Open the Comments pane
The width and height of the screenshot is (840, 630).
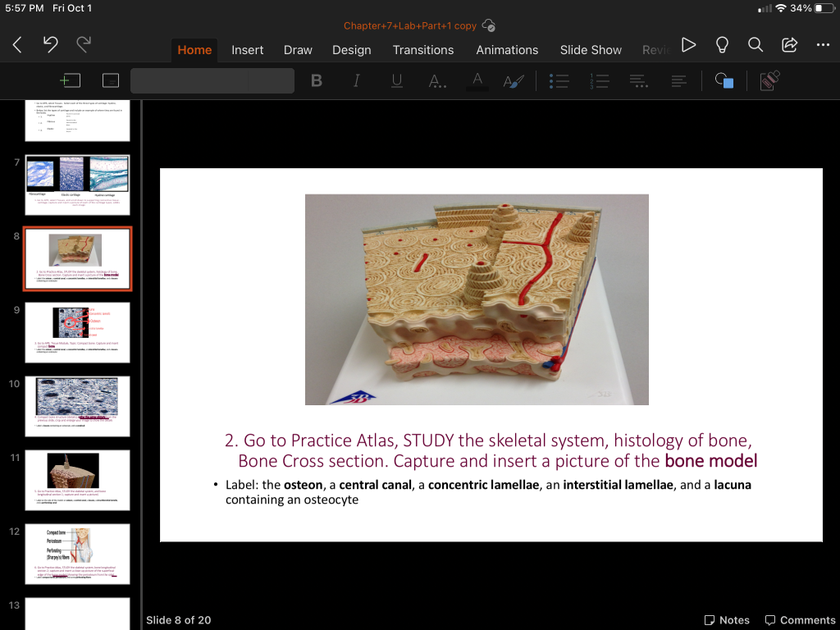tap(800, 620)
